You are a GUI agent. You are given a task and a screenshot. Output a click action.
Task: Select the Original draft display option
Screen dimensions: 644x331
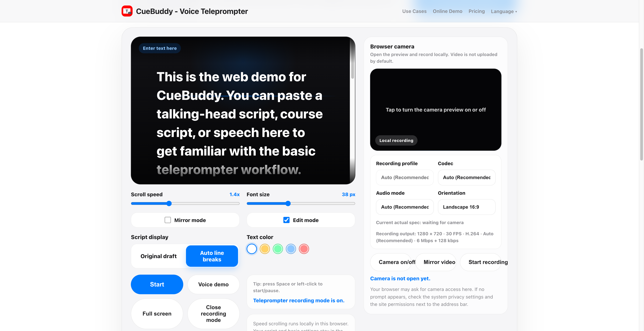[159, 256]
